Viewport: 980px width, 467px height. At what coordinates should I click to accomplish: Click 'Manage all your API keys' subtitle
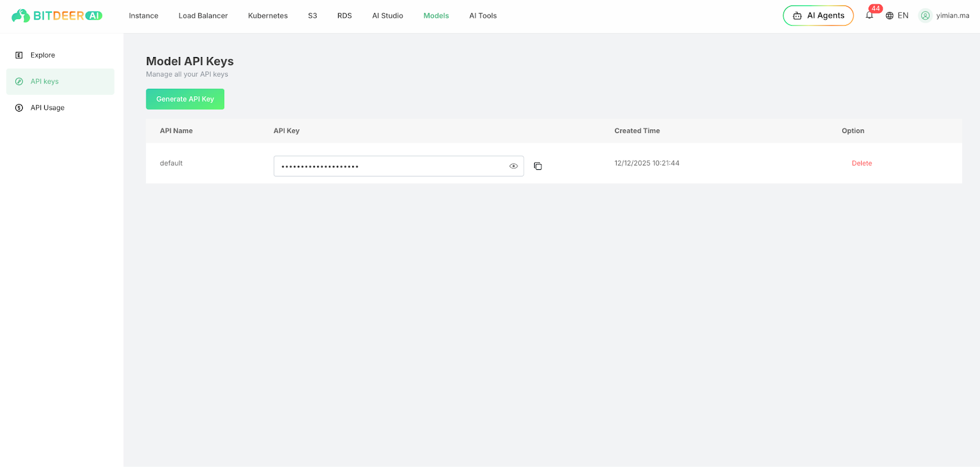point(187,74)
